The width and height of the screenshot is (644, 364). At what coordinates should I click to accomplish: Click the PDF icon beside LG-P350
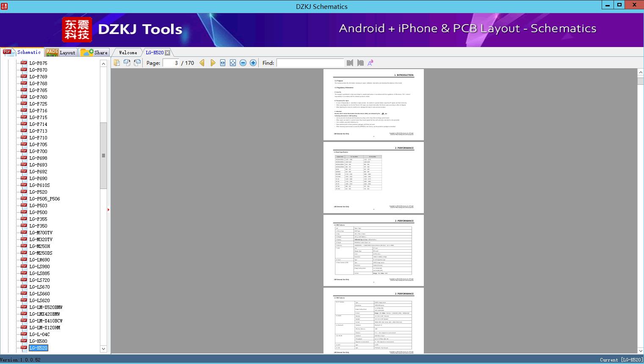pyautogui.click(x=24, y=225)
